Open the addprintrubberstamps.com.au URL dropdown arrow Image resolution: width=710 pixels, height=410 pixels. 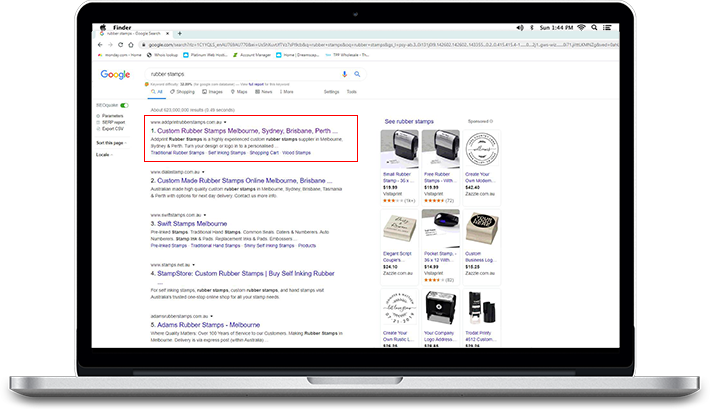point(225,122)
